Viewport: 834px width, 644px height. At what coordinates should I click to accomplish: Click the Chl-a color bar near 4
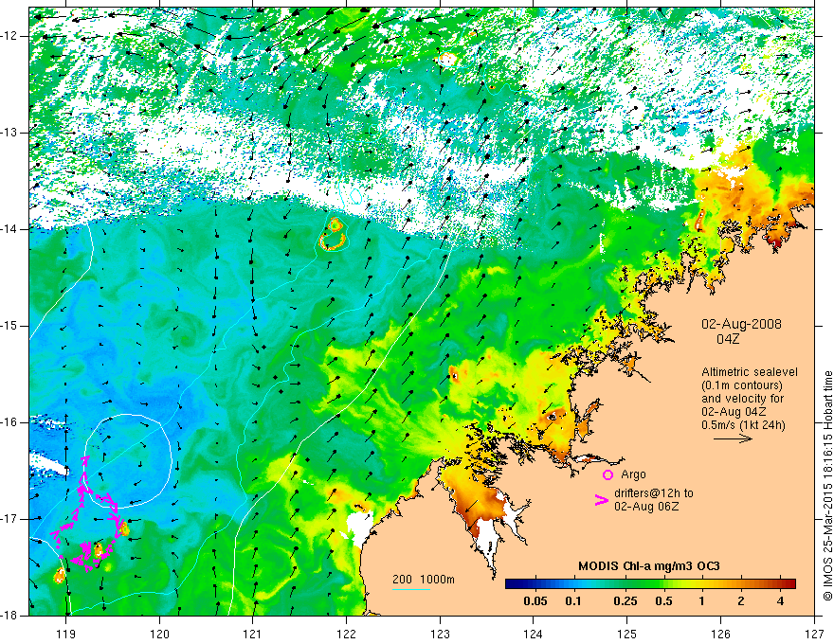click(x=780, y=583)
